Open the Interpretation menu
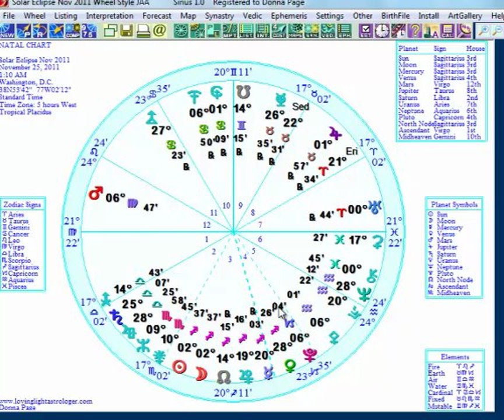The height and width of the screenshot is (420, 504). (110, 16)
